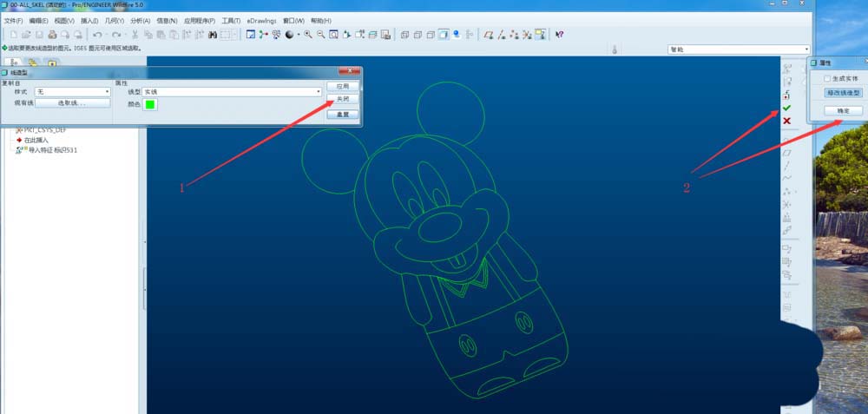Click the layers stack icon in toolbar
The width and height of the screenshot is (868, 414).
(x=372, y=35)
